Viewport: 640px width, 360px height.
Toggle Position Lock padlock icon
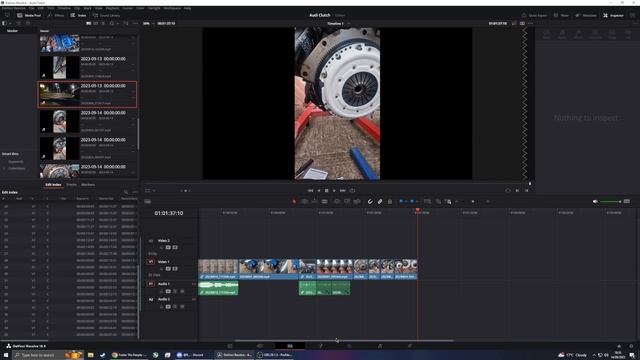(x=390, y=201)
